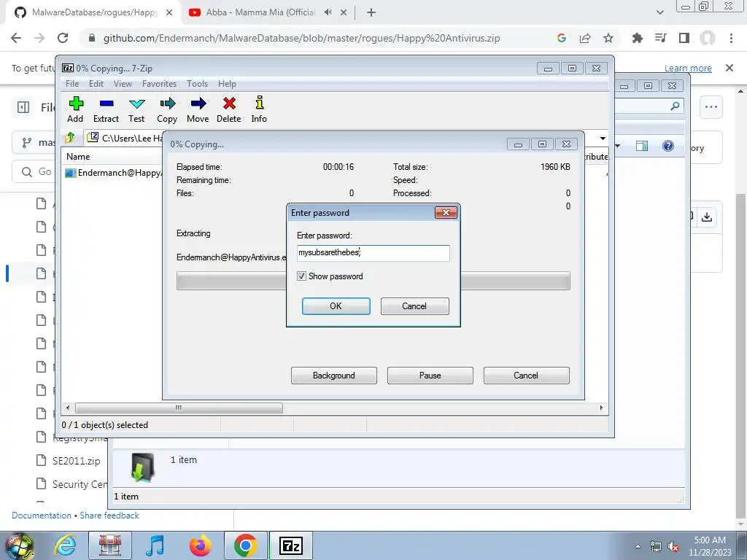
Task: Open Chrome tab search dropdown chevron
Action: (659, 12)
